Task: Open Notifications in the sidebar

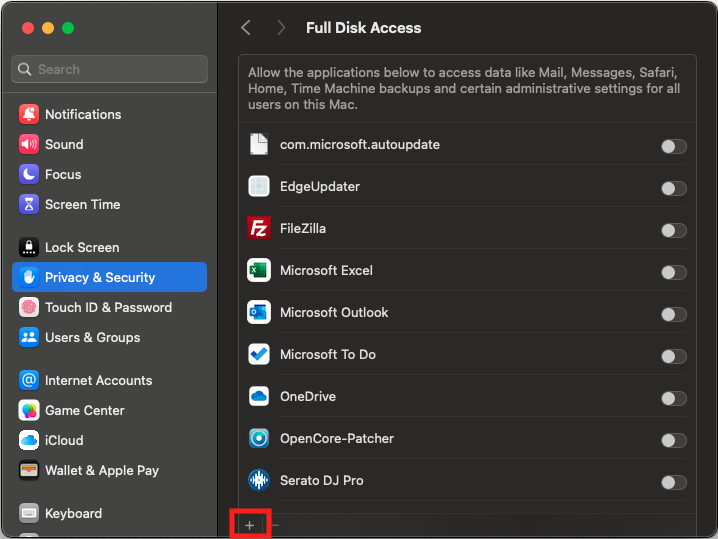Action: pyautogui.click(x=109, y=114)
